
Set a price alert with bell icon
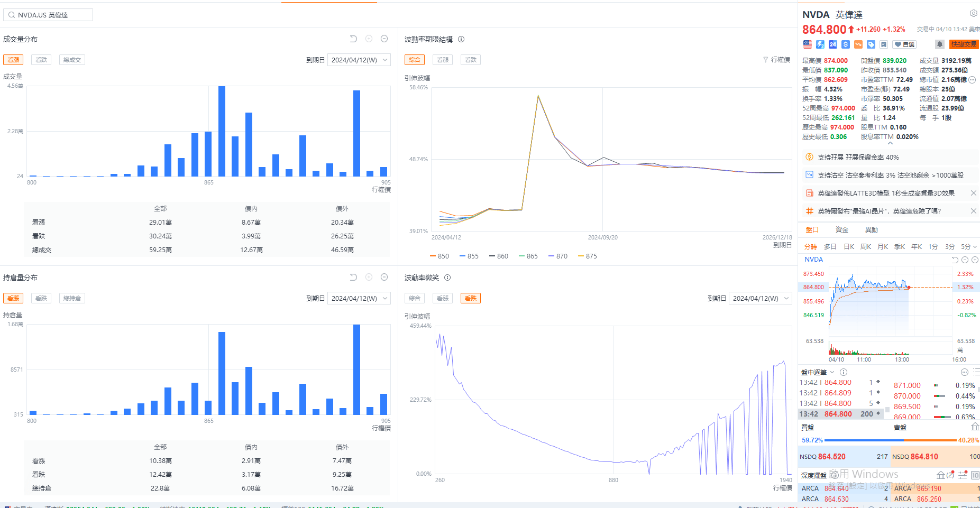[940, 44]
